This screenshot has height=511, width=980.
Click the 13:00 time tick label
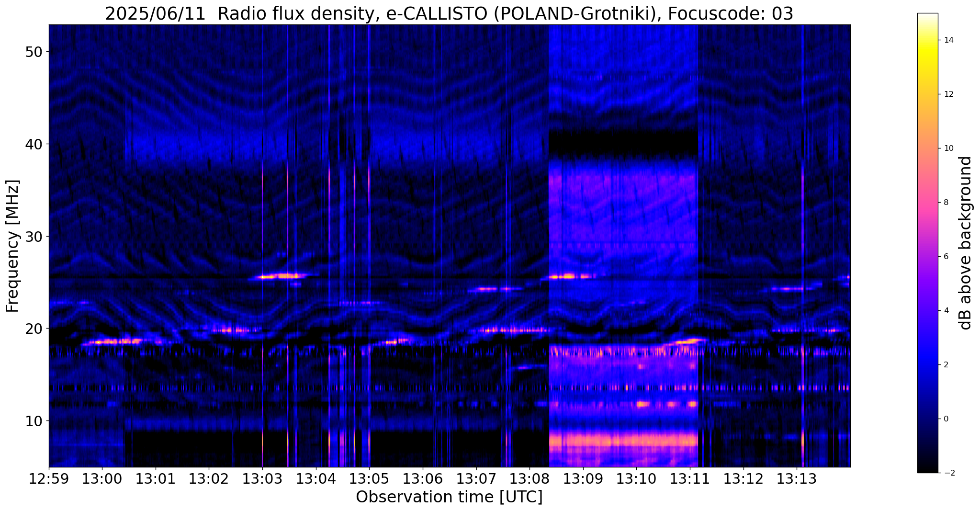pos(102,478)
